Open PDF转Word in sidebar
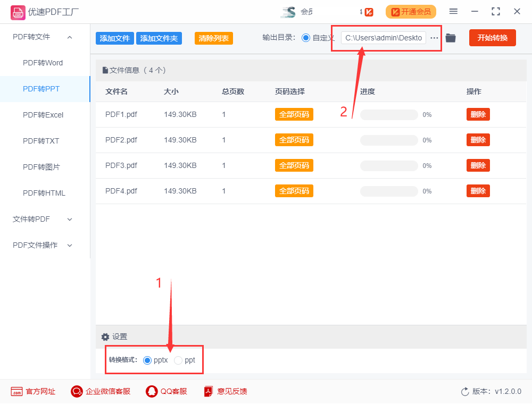 click(x=43, y=63)
